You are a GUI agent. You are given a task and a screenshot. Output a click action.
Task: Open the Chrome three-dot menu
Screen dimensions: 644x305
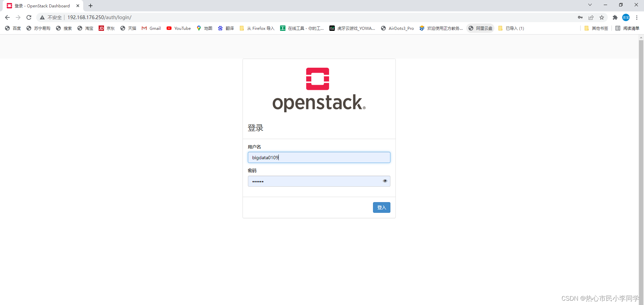click(637, 17)
